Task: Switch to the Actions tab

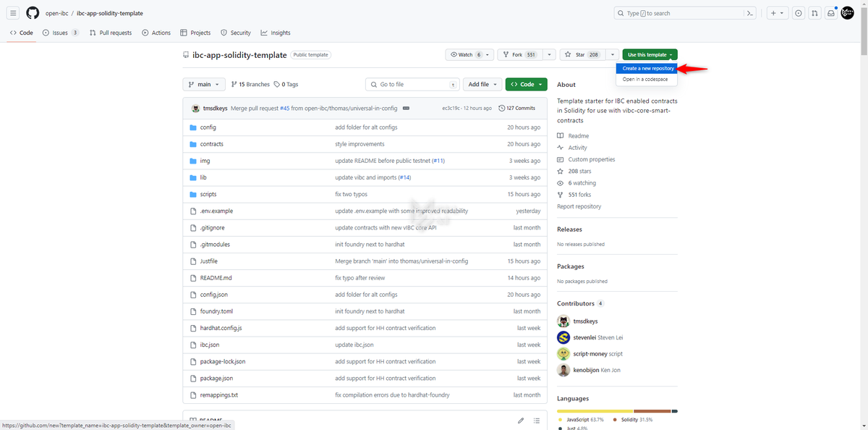Action: (156, 33)
